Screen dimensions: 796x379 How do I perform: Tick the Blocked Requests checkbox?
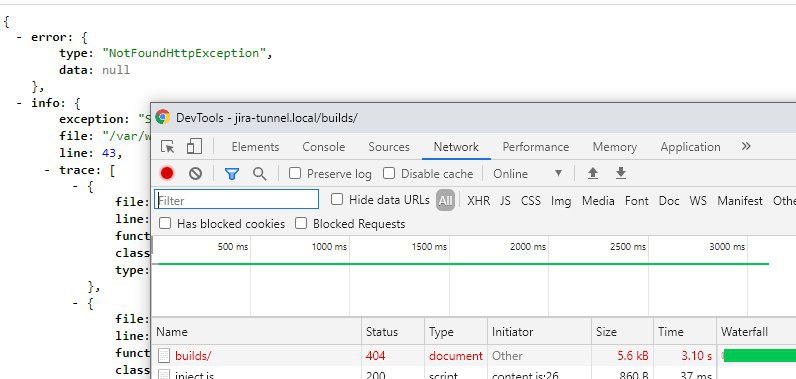point(301,223)
